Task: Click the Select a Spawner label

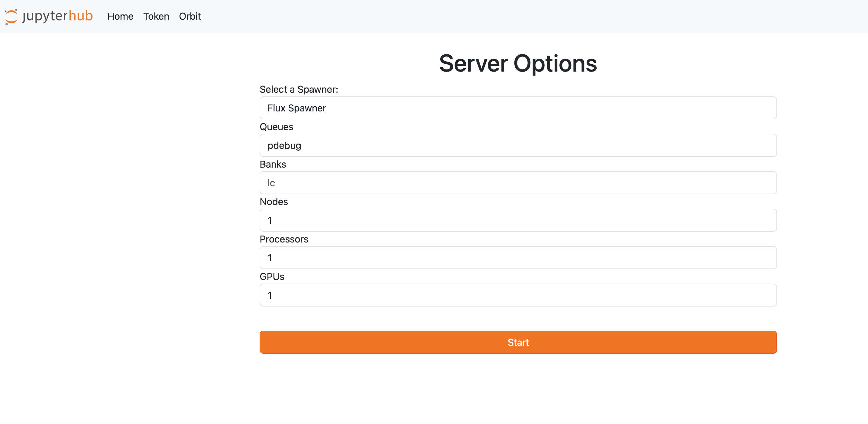Action: point(299,90)
